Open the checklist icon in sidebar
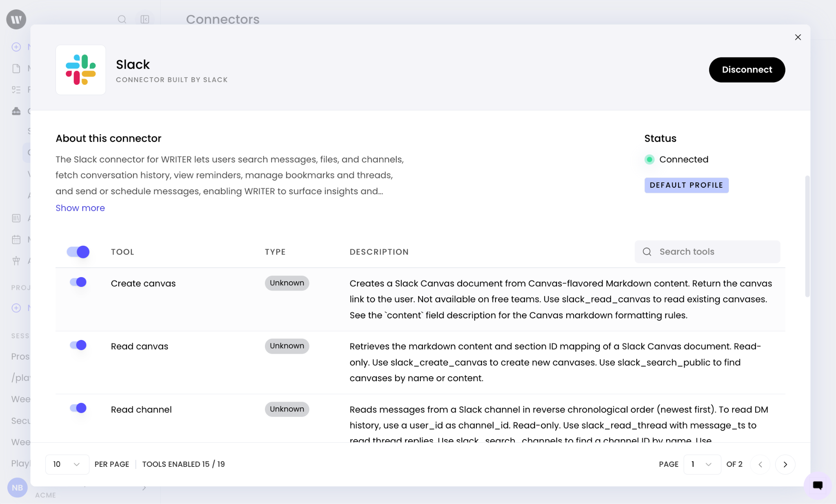The image size is (836, 504). (16, 90)
